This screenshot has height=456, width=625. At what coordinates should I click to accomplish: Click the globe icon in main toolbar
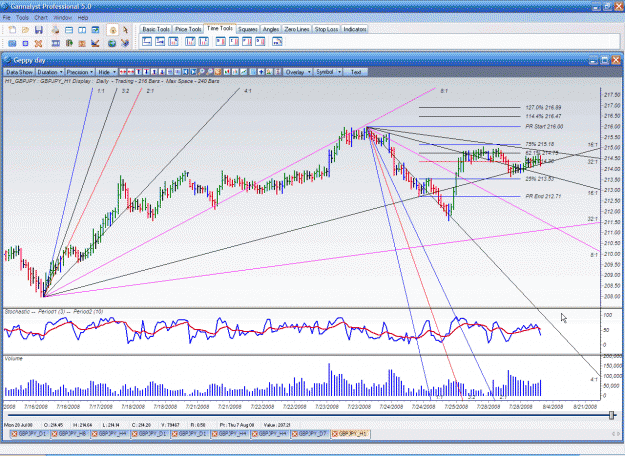click(112, 43)
